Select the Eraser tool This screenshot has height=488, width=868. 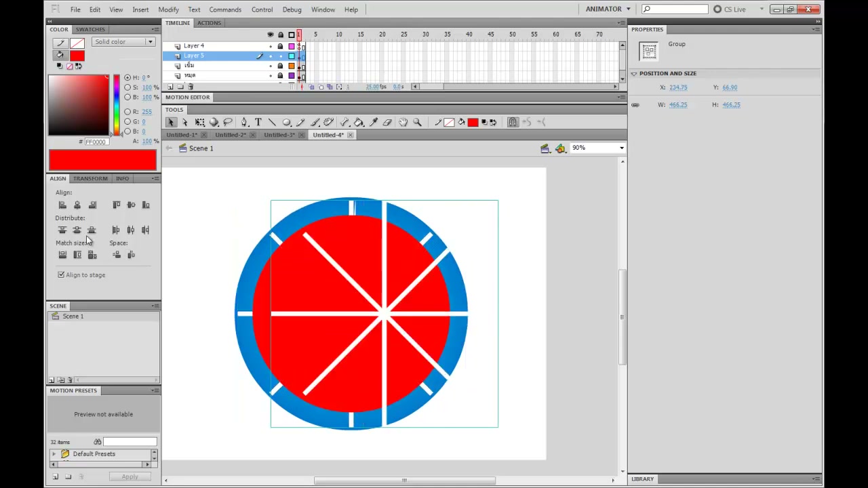(x=387, y=122)
